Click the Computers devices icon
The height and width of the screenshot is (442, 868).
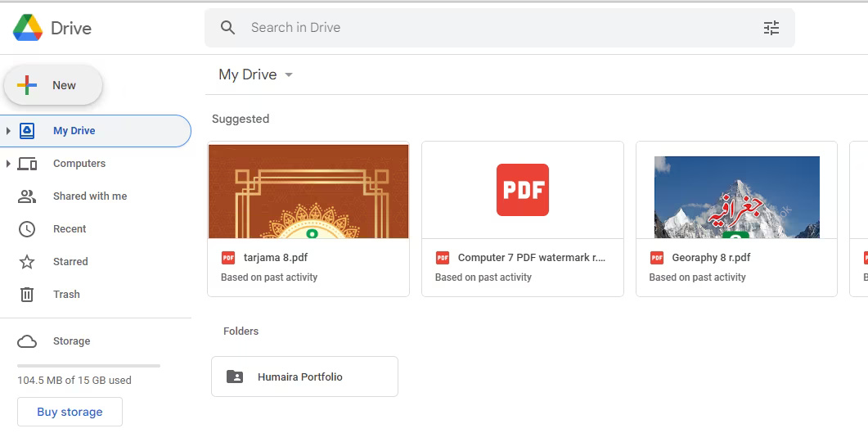[x=27, y=164]
